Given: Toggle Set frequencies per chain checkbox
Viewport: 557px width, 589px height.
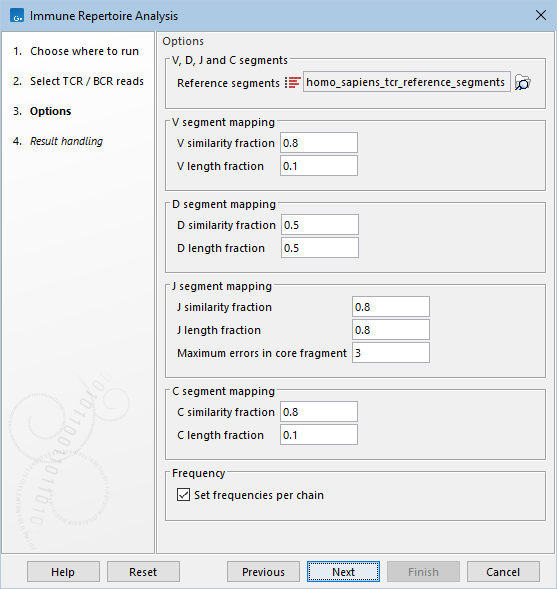Looking at the screenshot, I should tap(183, 495).
